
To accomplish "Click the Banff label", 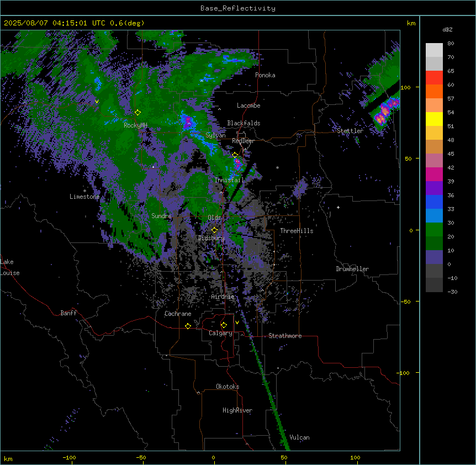I will coord(68,313).
